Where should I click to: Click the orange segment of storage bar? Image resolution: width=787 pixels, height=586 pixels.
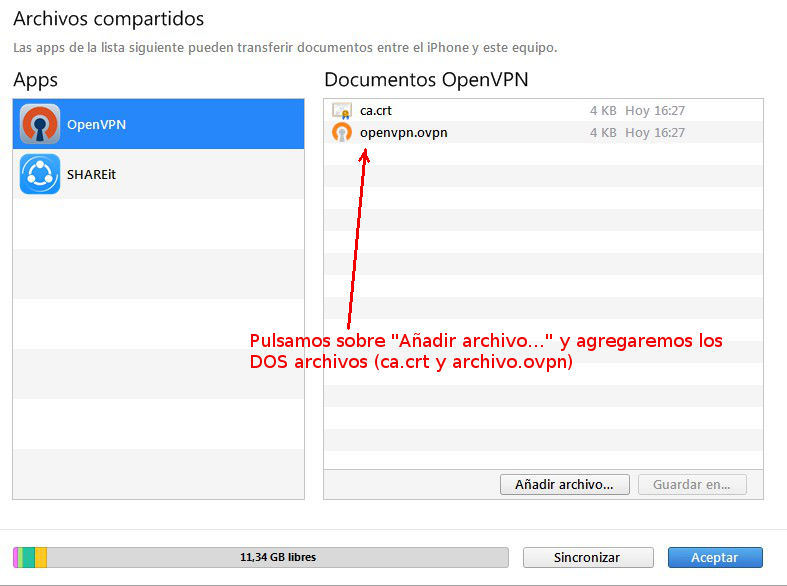41,557
